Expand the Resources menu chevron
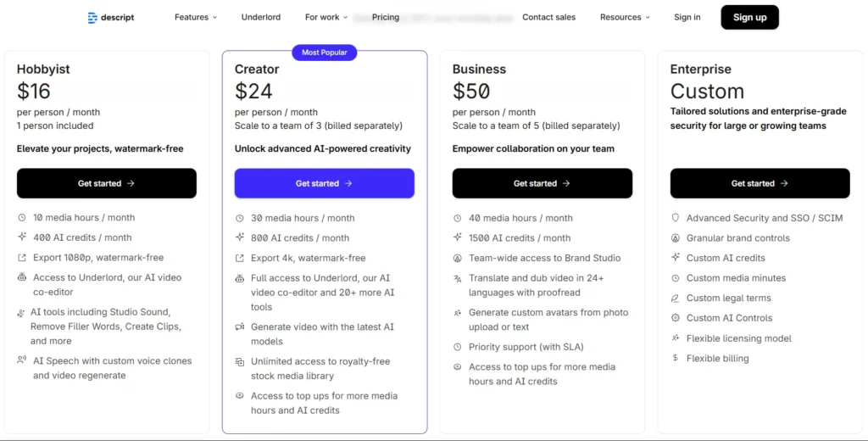Screen dimensions: 868x441 coord(648,17)
